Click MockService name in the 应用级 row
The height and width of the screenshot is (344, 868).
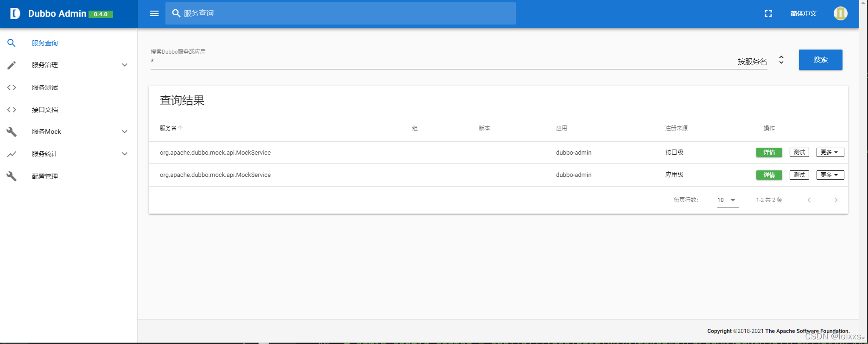pos(215,175)
